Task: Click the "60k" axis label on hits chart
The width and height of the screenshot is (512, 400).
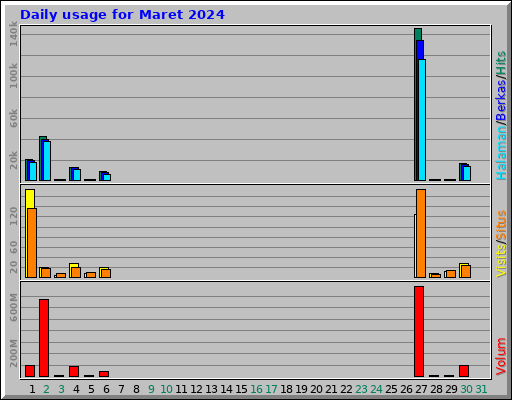Action: pyautogui.click(x=13, y=118)
